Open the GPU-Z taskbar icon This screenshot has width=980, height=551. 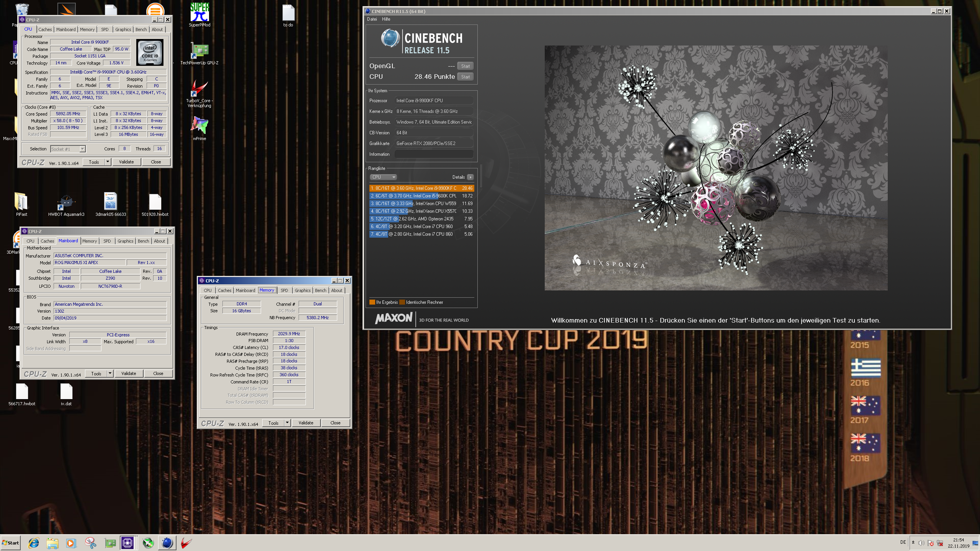click(110, 543)
